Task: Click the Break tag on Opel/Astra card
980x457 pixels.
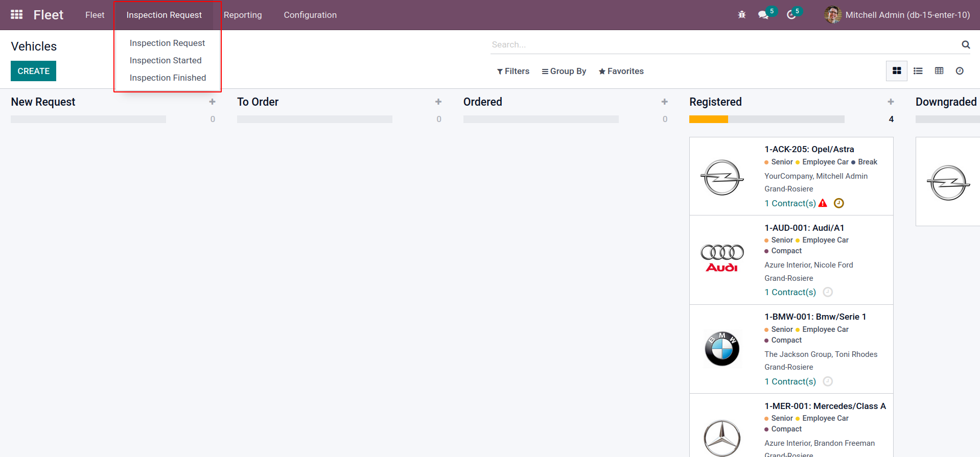Action: [864, 162]
